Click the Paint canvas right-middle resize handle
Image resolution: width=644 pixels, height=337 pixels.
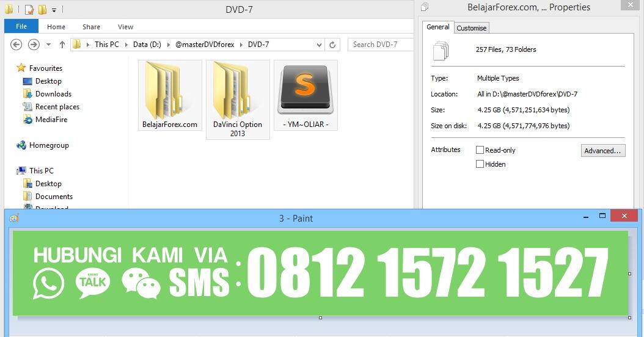point(629,274)
